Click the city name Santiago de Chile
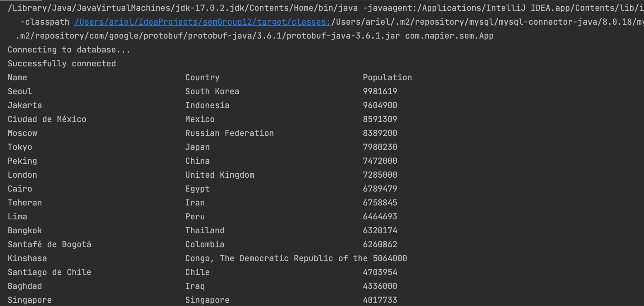The height and width of the screenshot is (306, 644). (50, 272)
